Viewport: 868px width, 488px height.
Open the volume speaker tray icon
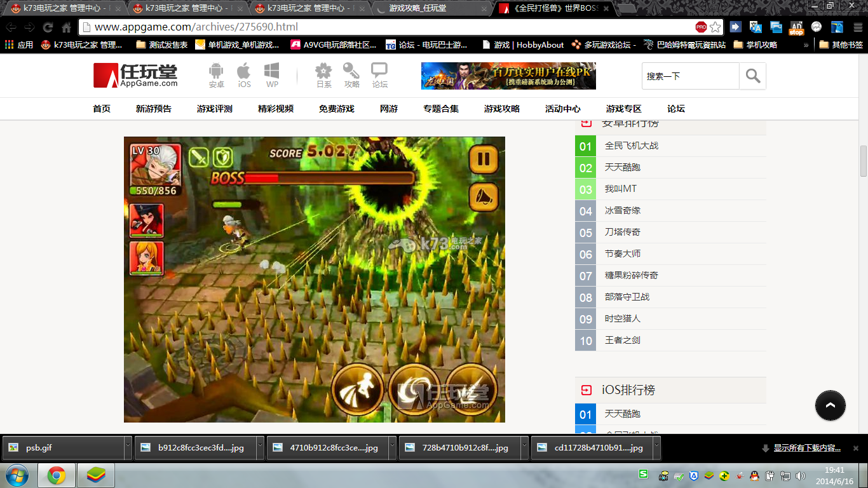tap(801, 475)
